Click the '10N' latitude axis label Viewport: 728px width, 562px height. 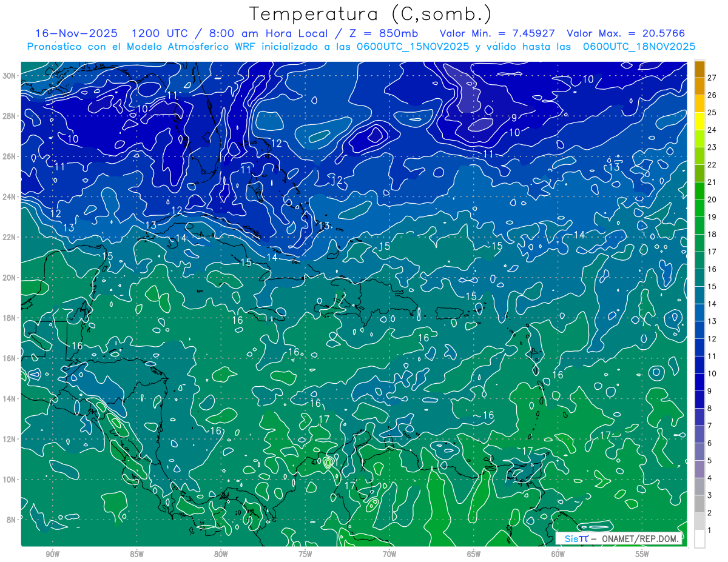(x=10, y=479)
